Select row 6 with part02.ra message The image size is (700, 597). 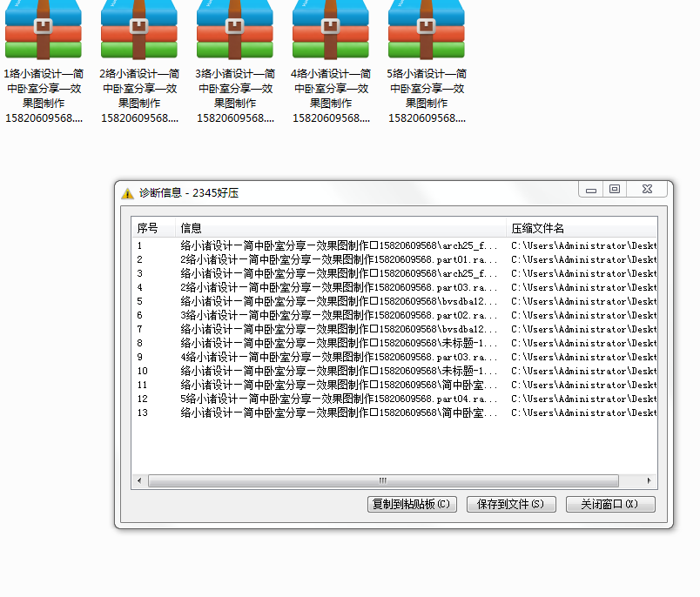point(394,315)
